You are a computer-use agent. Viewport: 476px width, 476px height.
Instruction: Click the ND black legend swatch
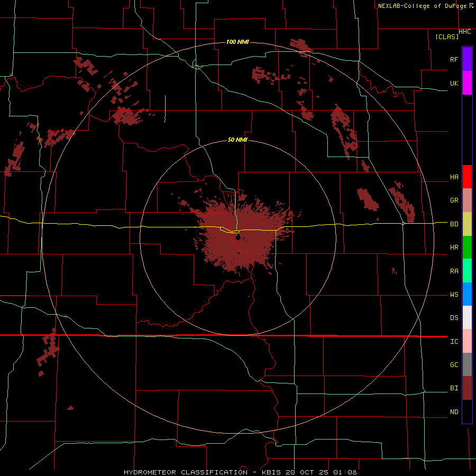pyautogui.click(x=467, y=411)
